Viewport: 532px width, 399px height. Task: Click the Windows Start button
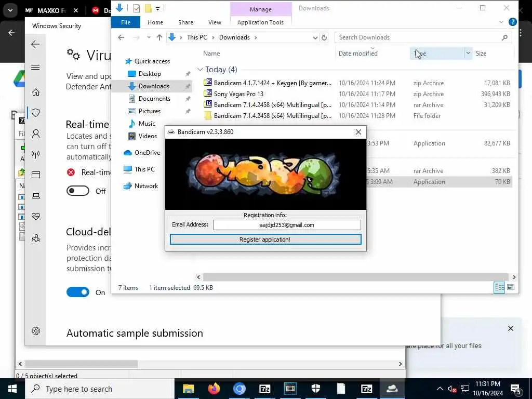[12, 389]
